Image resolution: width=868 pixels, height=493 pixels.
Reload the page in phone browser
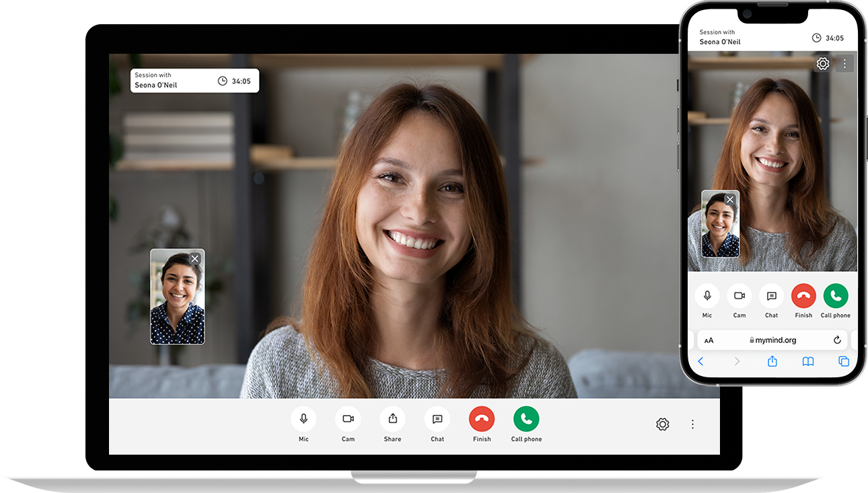tap(837, 340)
